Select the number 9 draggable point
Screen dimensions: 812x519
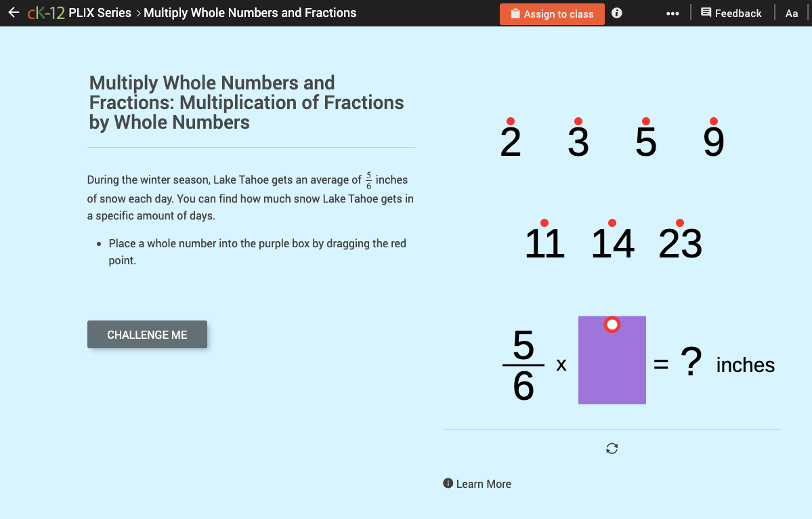[x=714, y=120]
